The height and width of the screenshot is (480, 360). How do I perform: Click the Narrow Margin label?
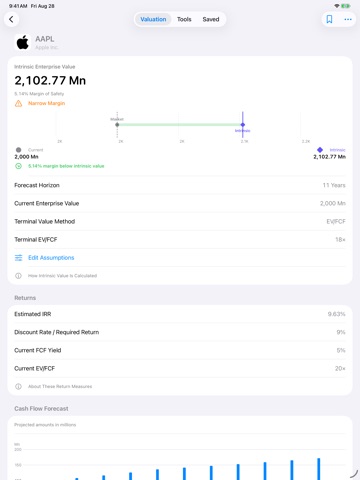(x=46, y=103)
